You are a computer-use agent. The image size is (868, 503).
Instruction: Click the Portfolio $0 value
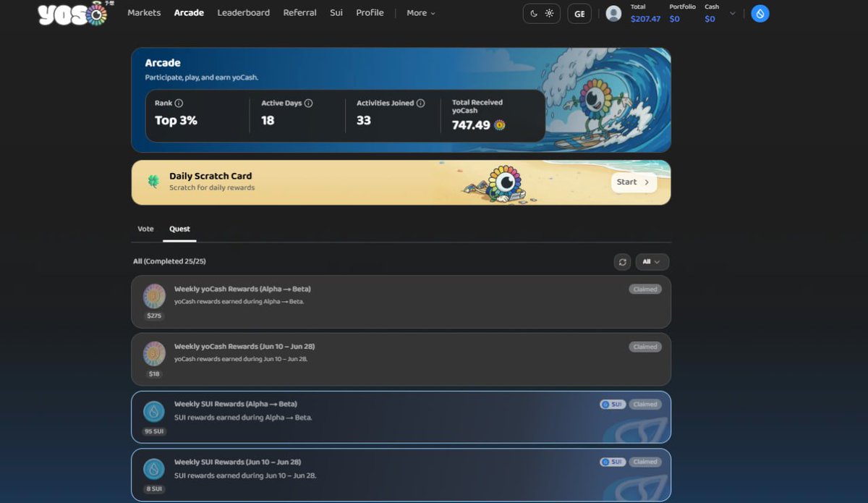point(674,19)
